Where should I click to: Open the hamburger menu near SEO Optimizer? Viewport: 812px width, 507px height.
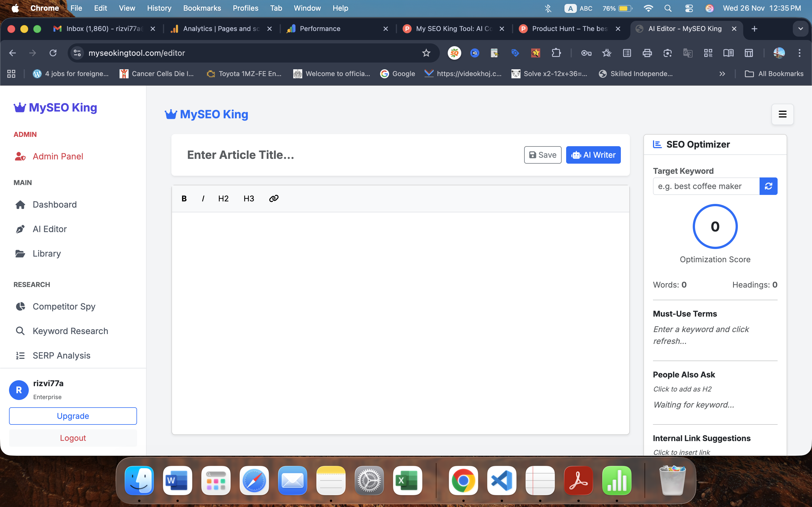pos(782,114)
